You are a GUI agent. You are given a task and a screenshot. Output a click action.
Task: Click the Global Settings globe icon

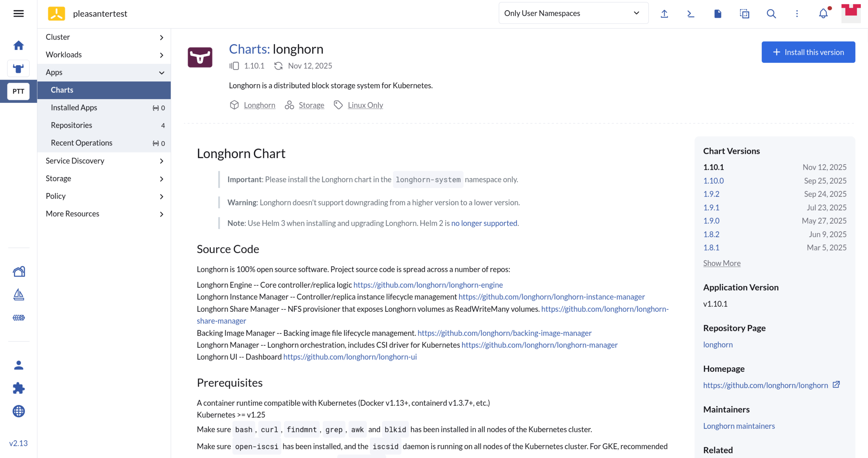(18, 411)
